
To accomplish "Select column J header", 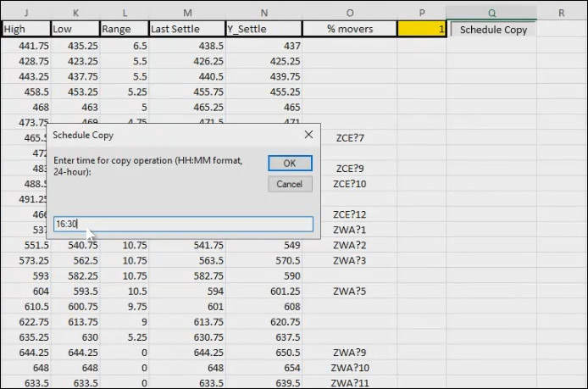I will point(26,13).
